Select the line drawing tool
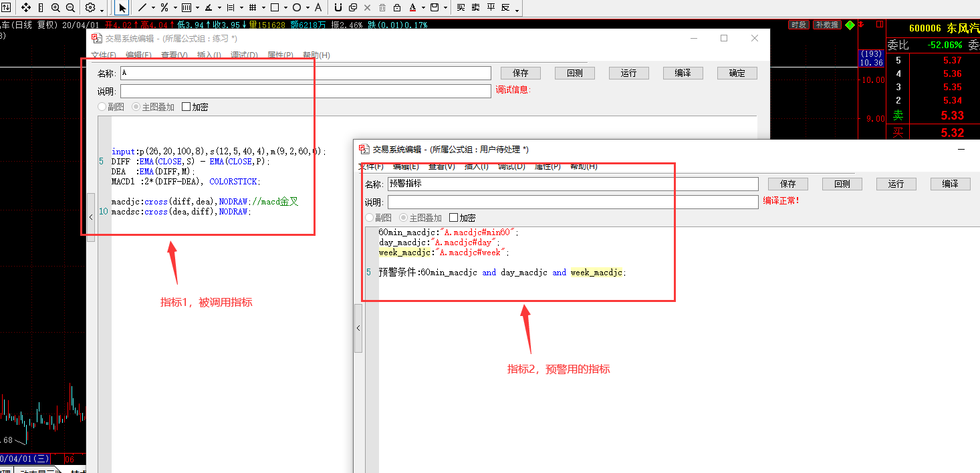The height and width of the screenshot is (473, 980). (x=142, y=8)
